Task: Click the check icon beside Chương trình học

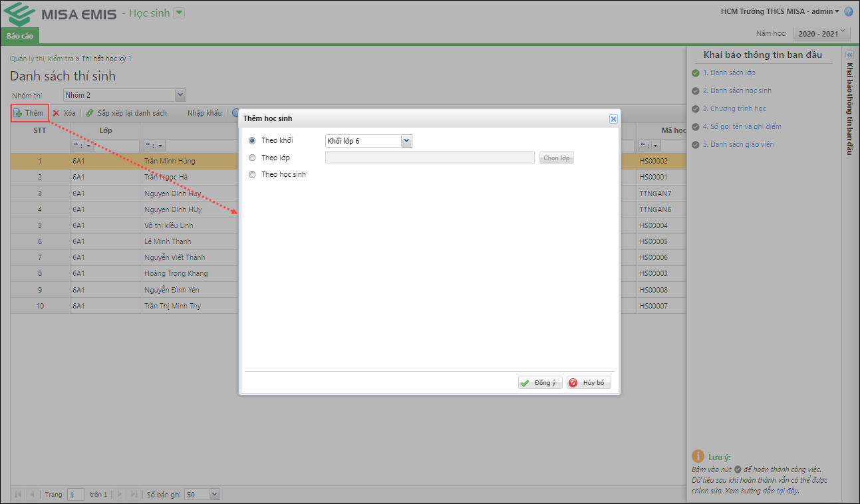Action: pos(696,109)
